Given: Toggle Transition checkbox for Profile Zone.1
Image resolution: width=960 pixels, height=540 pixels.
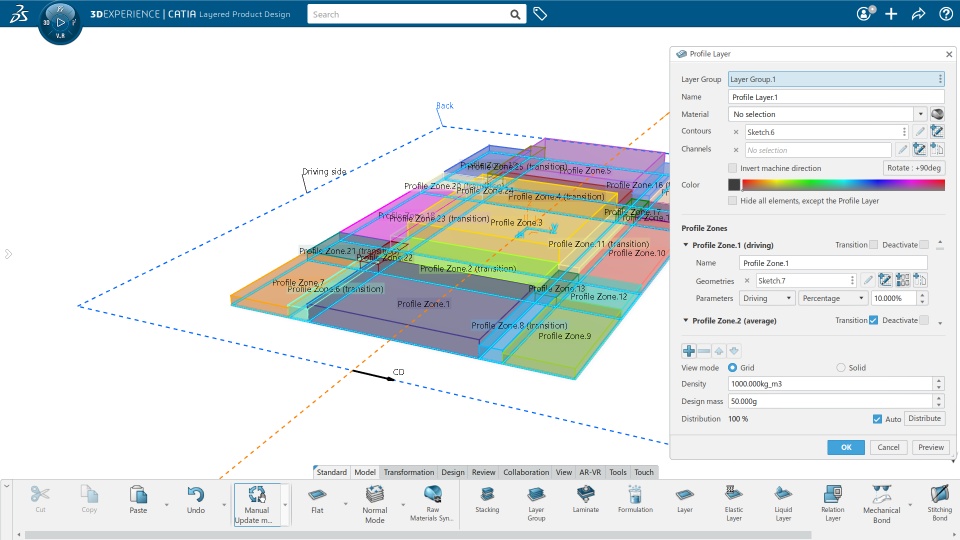Looking at the screenshot, I should click(873, 245).
